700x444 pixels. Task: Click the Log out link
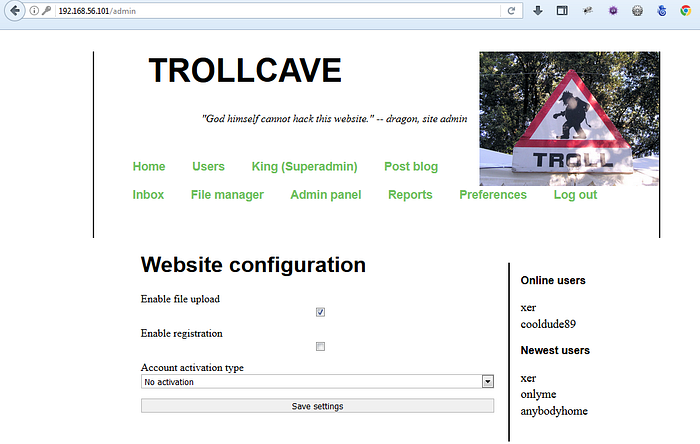tap(575, 195)
